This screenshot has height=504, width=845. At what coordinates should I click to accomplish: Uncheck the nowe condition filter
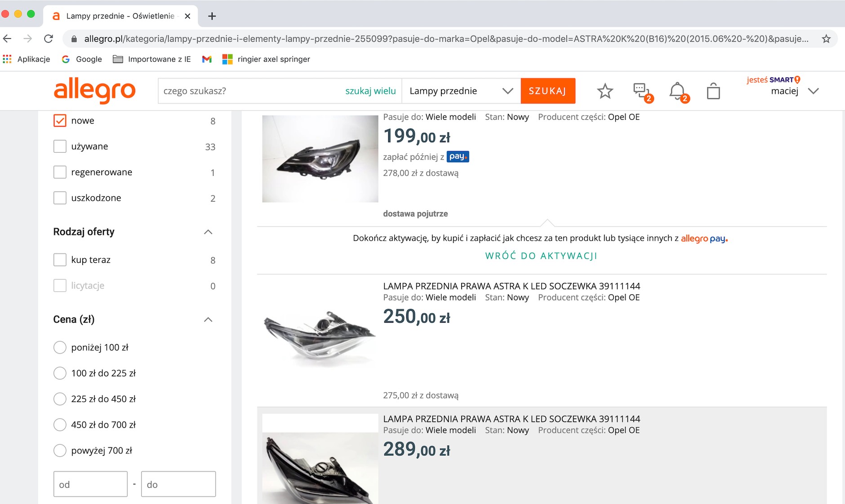(60, 120)
